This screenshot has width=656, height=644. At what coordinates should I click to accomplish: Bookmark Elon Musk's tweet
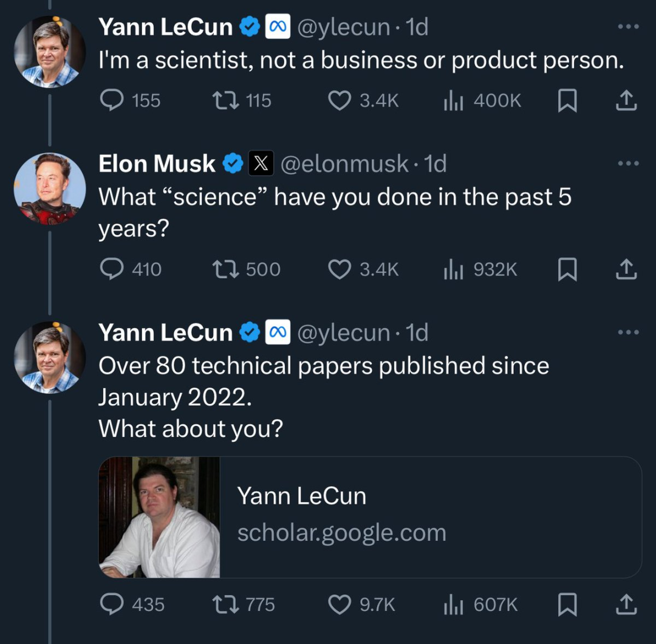568,269
